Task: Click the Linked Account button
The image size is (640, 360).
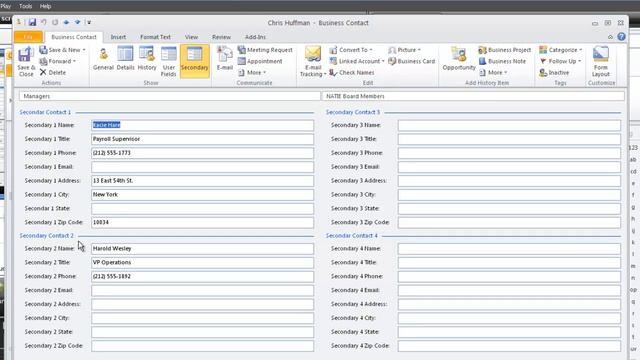Action: click(x=357, y=61)
